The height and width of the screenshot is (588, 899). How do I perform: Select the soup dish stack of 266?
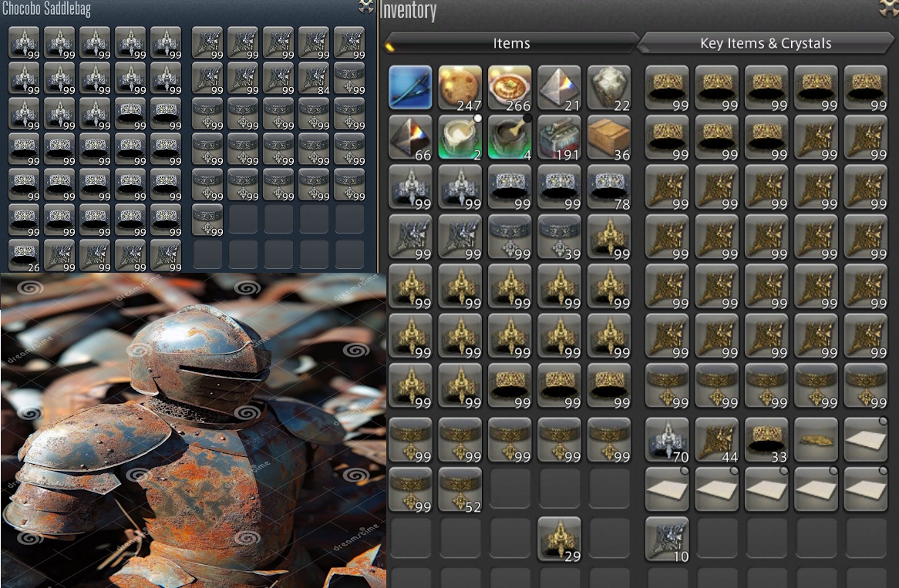(x=510, y=87)
